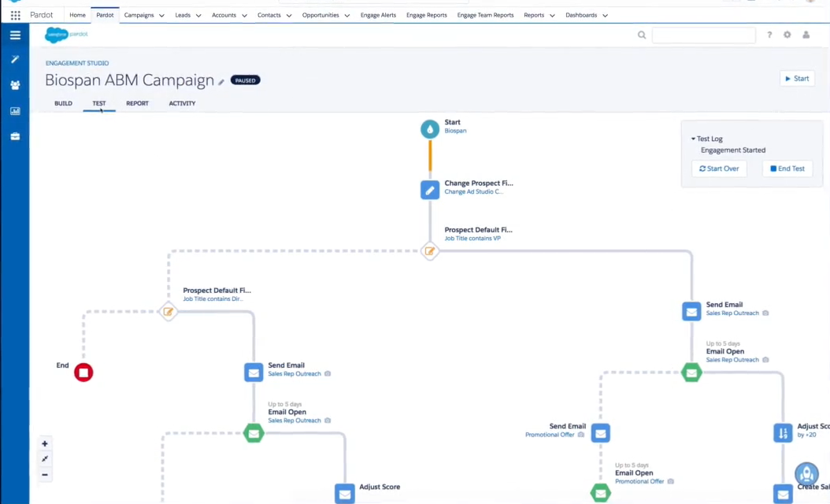The width and height of the screenshot is (830, 504).
Task: Focus the top search input field
Action: point(703,35)
